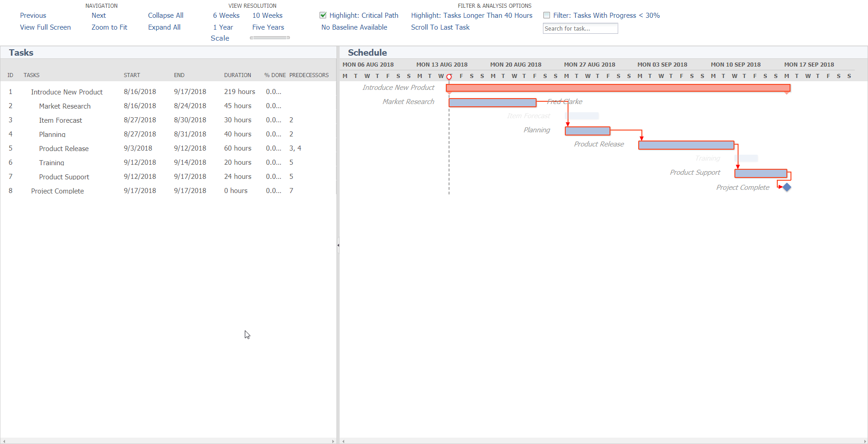The height and width of the screenshot is (444, 868).
Task: Click the Search for task input field
Action: pyautogui.click(x=580, y=28)
